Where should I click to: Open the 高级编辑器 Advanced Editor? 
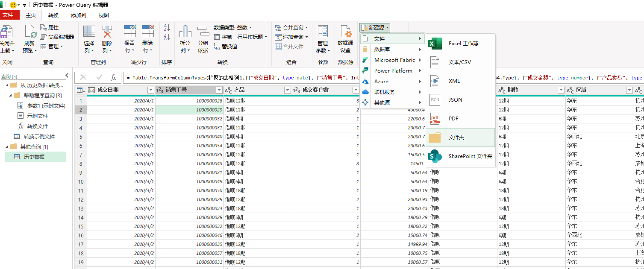point(57,37)
